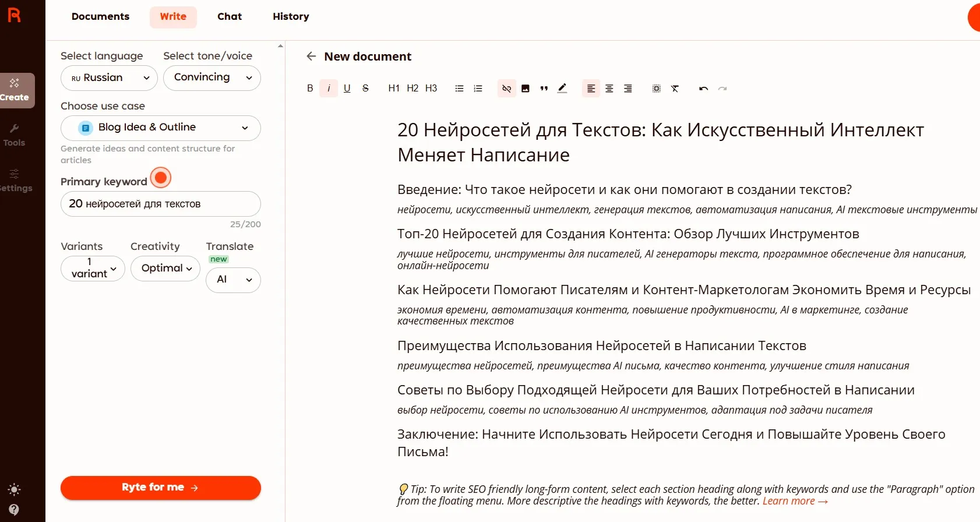Toggle italic formatting button
Viewport: 980px width, 522px height.
pos(329,89)
